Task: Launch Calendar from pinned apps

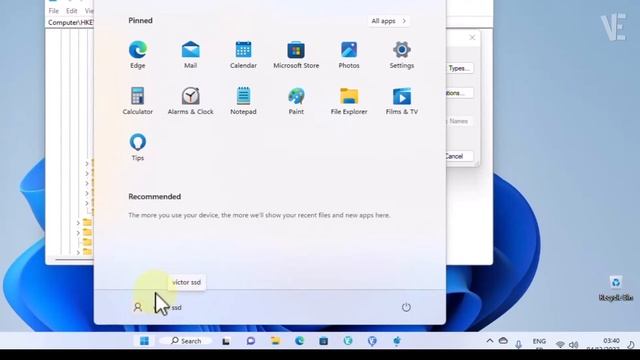Action: pyautogui.click(x=243, y=54)
